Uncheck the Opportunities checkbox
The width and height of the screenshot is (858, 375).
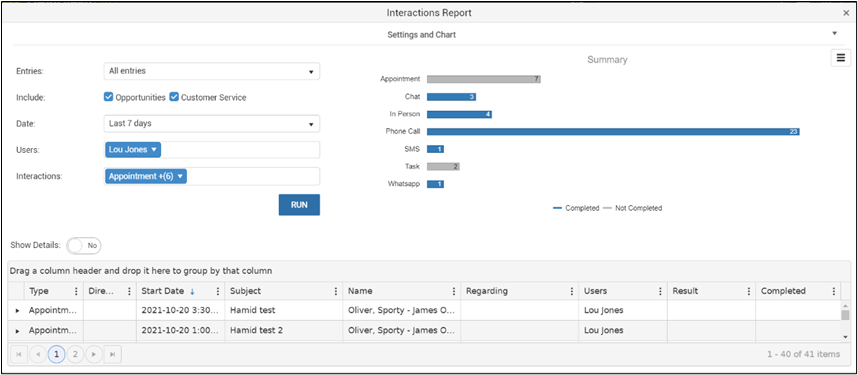[x=108, y=97]
